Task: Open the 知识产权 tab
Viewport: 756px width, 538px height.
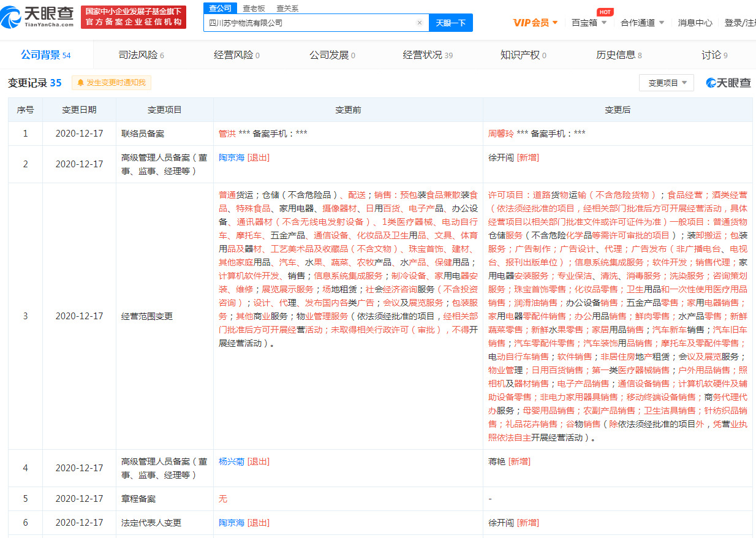Action: pyautogui.click(x=523, y=55)
